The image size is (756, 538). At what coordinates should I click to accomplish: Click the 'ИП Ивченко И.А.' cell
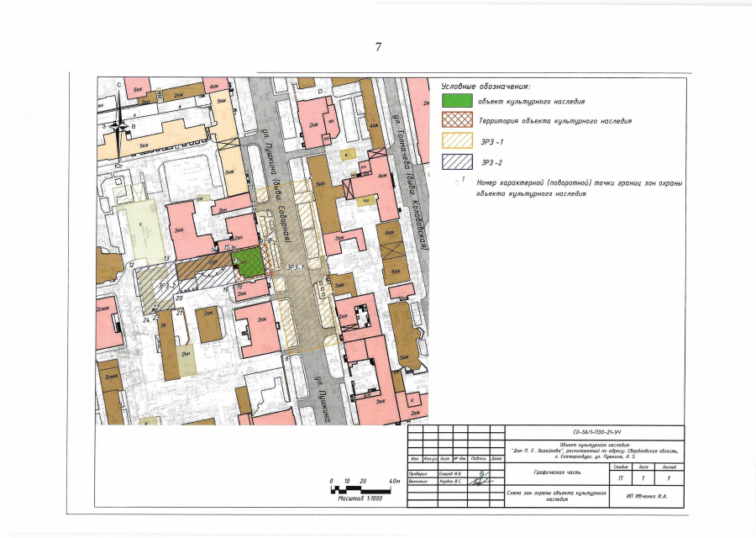pos(645,496)
